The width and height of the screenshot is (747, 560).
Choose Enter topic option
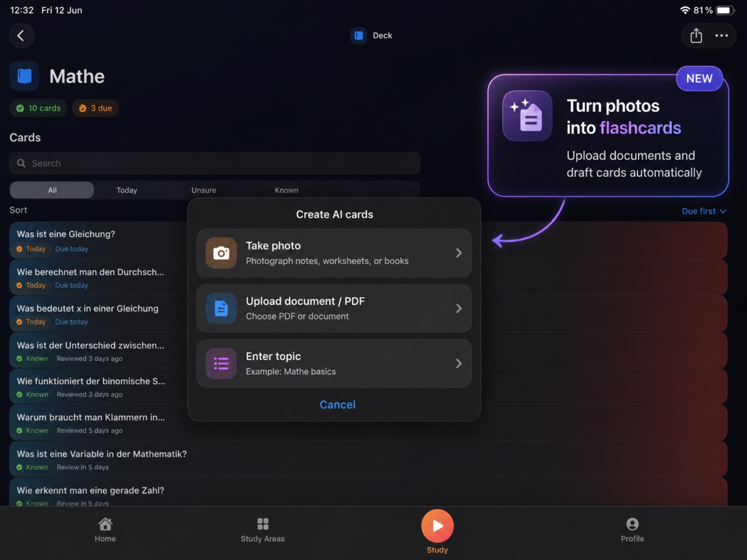tap(334, 364)
